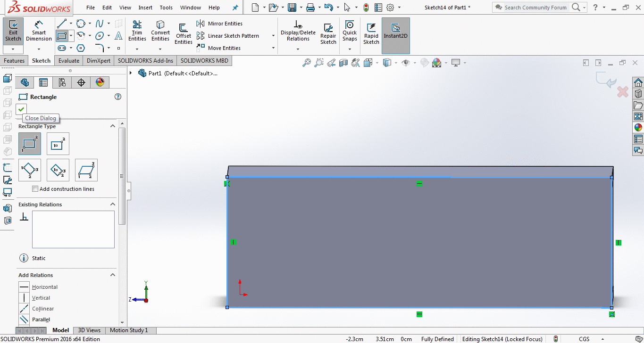Click Offset Entities tool
The image size is (644, 343).
(x=184, y=33)
